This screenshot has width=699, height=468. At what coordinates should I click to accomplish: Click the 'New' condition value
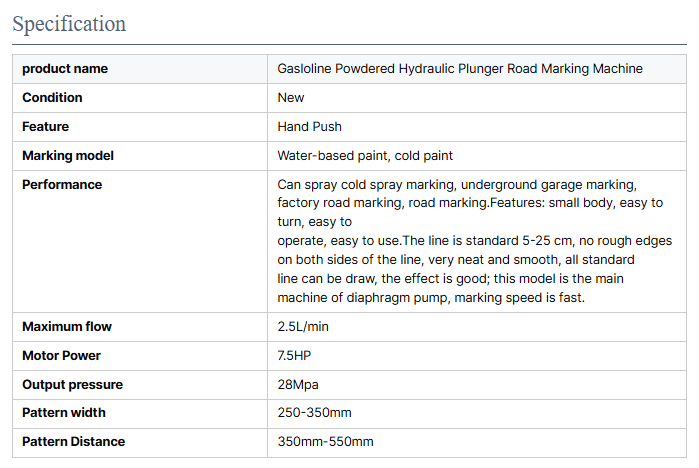pos(291,98)
